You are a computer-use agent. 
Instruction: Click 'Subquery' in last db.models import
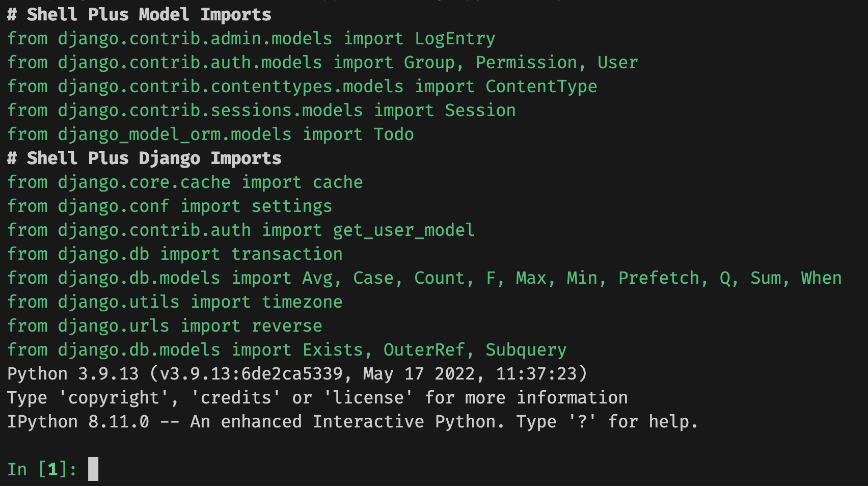pyautogui.click(x=526, y=350)
